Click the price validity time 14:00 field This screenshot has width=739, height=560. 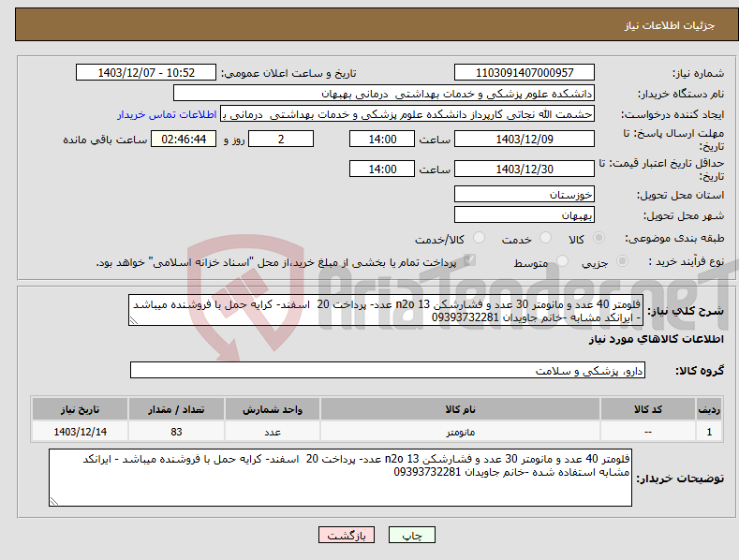tap(382, 169)
